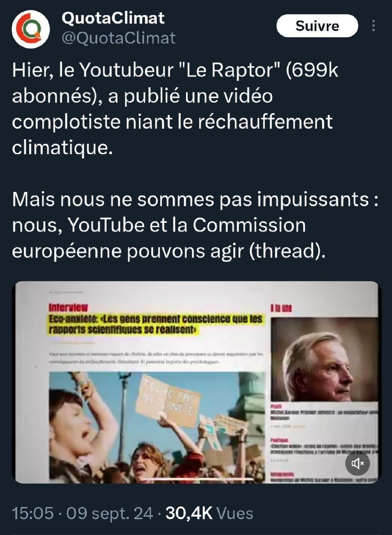This screenshot has width=392, height=535.
Task: Seek using the video progress bar
Action: tap(196, 479)
